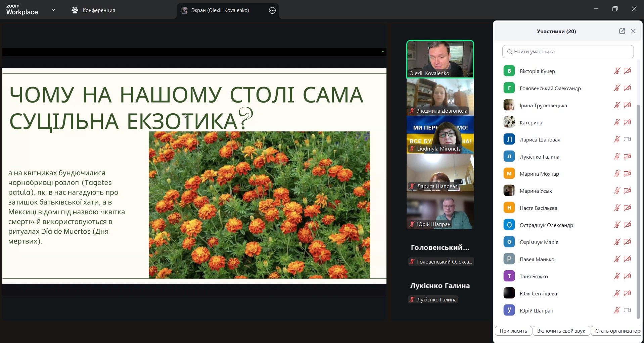
Task: Click camera icon for Юрій Шапран in list
Action: (627, 310)
